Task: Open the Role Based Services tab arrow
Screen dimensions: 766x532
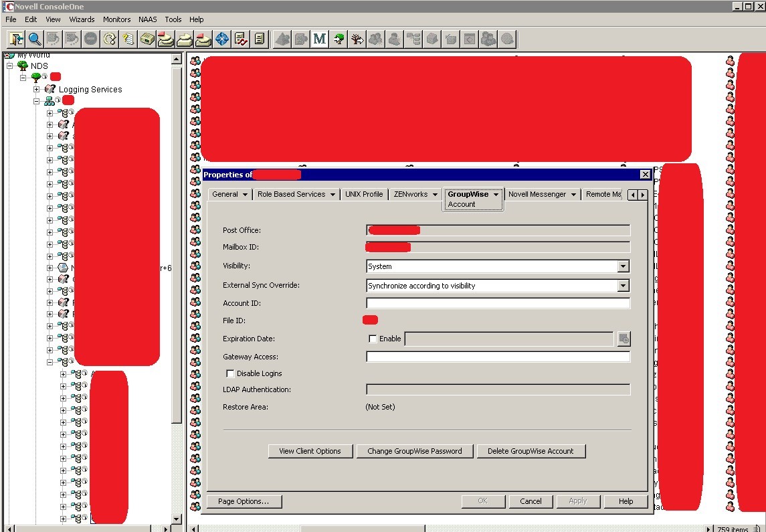Action: click(x=332, y=195)
